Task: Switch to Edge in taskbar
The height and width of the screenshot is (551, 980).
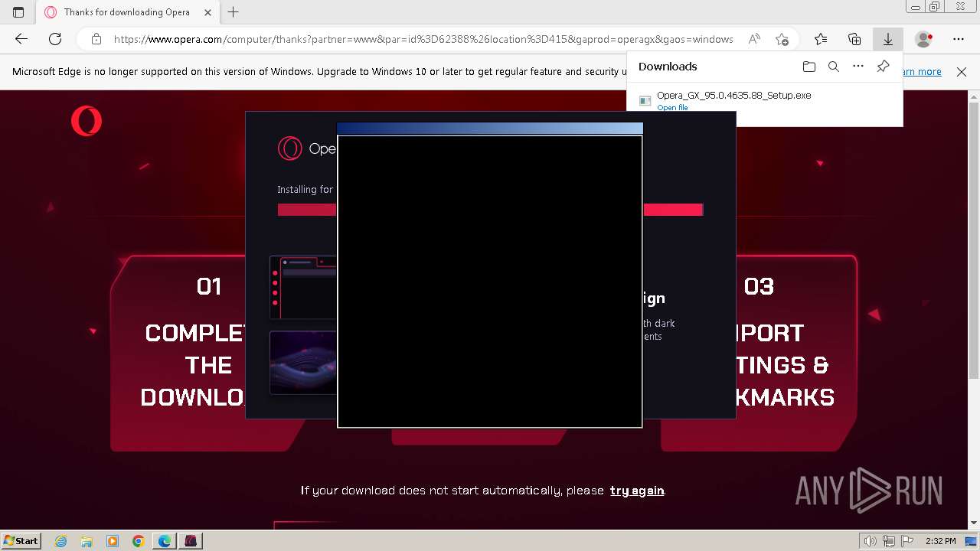Action: [x=165, y=541]
